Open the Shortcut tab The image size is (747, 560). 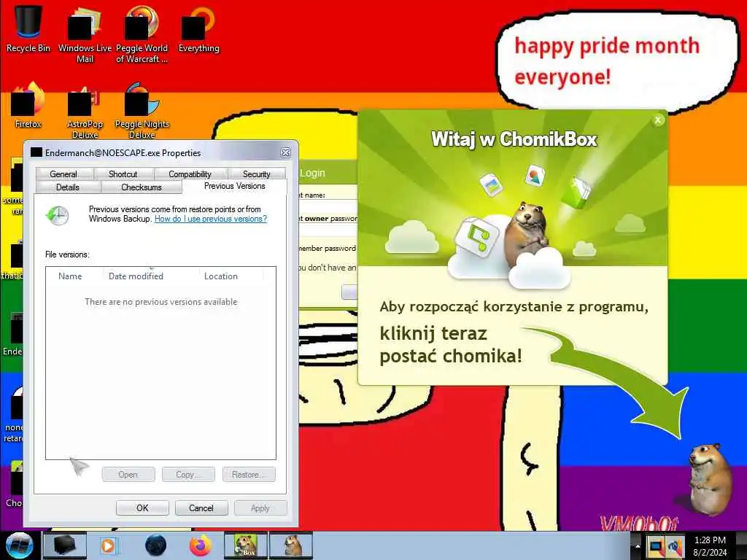[x=123, y=174]
